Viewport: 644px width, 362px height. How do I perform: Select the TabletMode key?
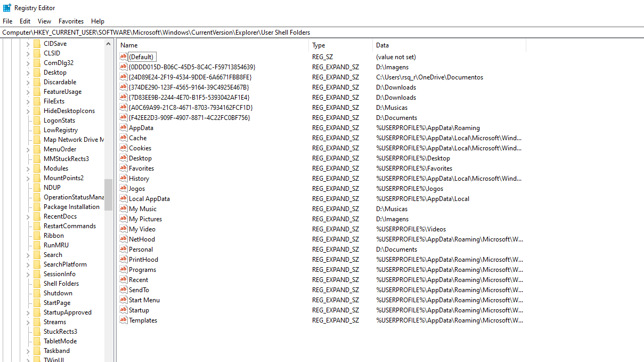pos(60,341)
